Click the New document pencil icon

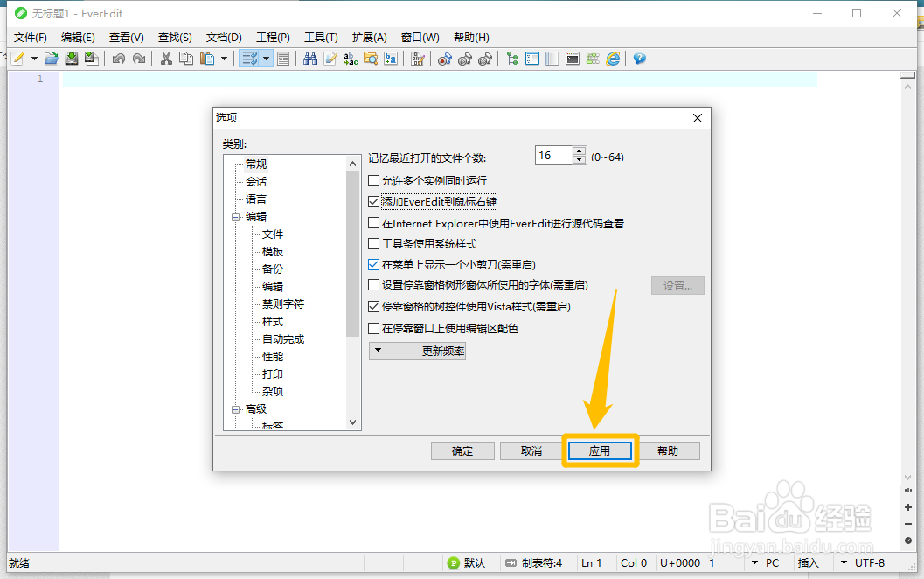[x=17, y=59]
